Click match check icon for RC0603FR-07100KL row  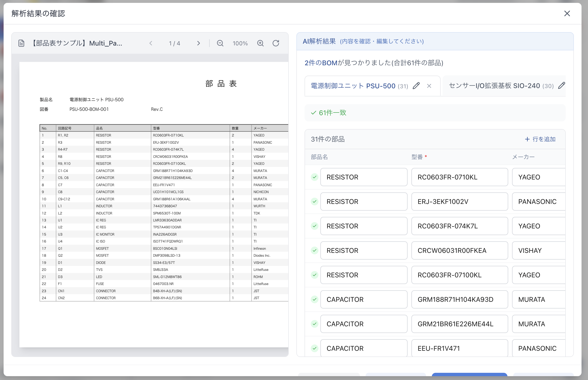pos(314,275)
